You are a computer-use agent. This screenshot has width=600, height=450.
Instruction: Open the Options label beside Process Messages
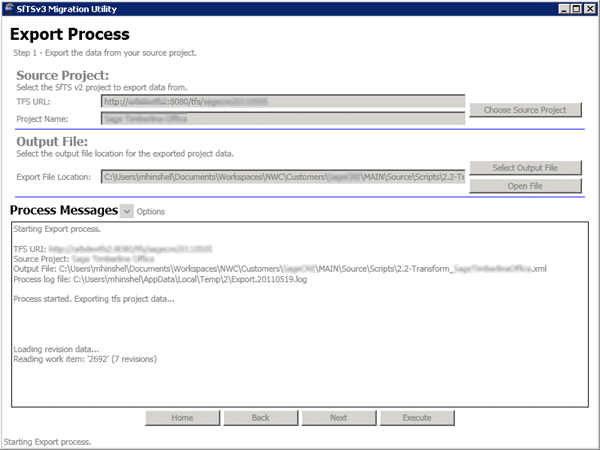pos(151,212)
